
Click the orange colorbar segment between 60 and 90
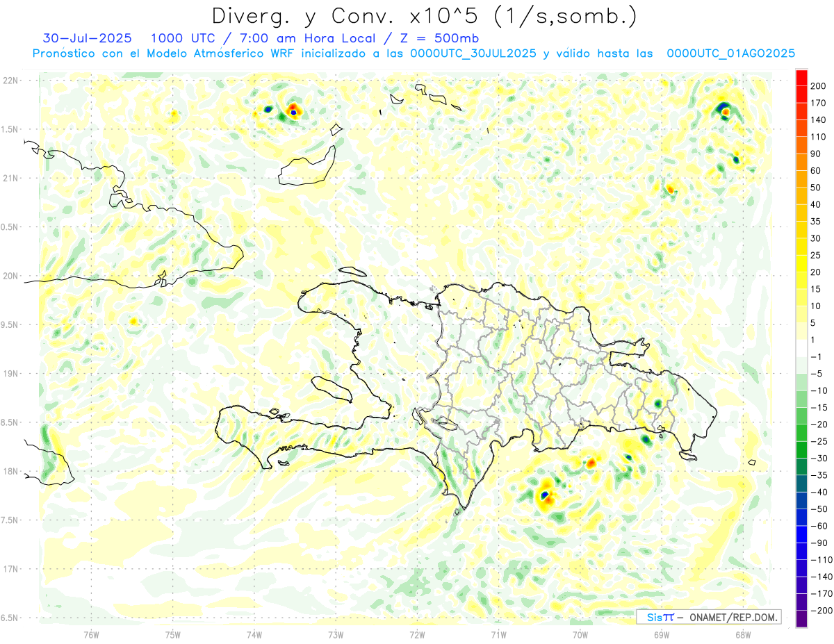point(801,162)
